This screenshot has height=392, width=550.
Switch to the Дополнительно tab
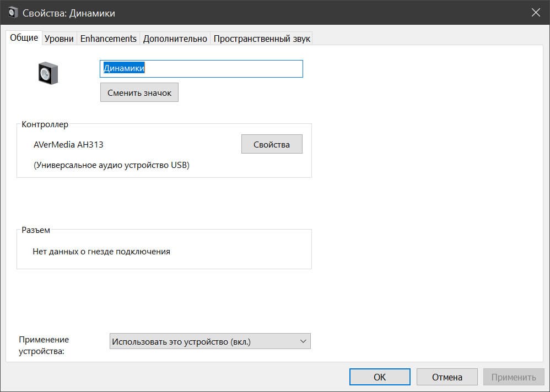click(x=175, y=39)
